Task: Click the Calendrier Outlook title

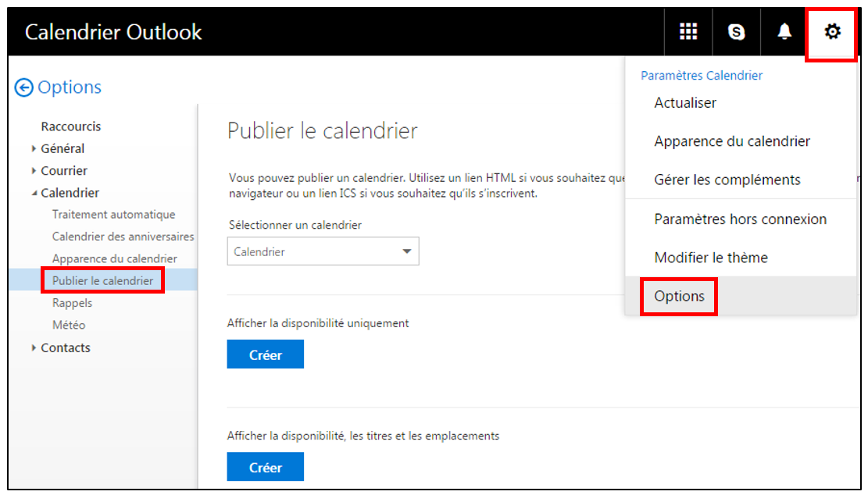Action: point(113,32)
